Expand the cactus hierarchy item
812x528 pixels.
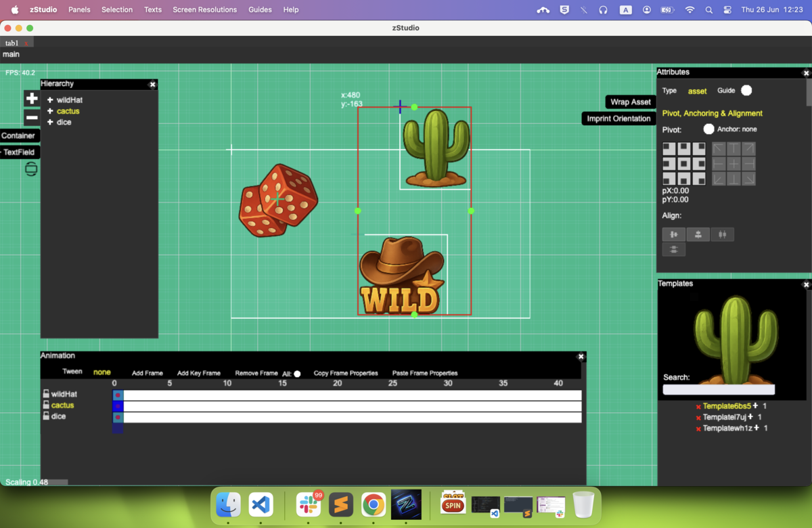[50, 111]
